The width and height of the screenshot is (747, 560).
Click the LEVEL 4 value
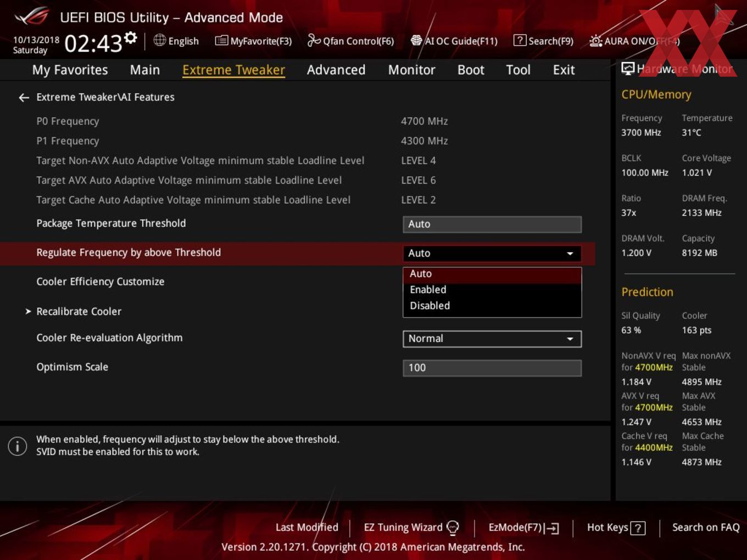(x=418, y=161)
